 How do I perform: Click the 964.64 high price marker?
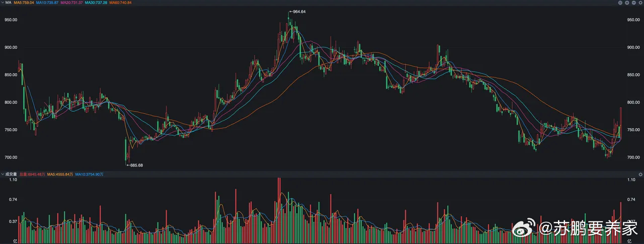(x=297, y=11)
